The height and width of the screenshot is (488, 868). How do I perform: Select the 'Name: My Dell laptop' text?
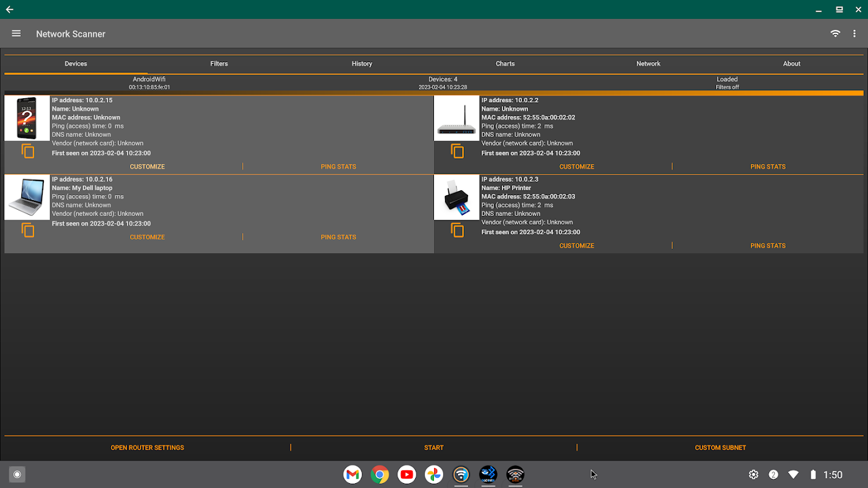pos(82,188)
